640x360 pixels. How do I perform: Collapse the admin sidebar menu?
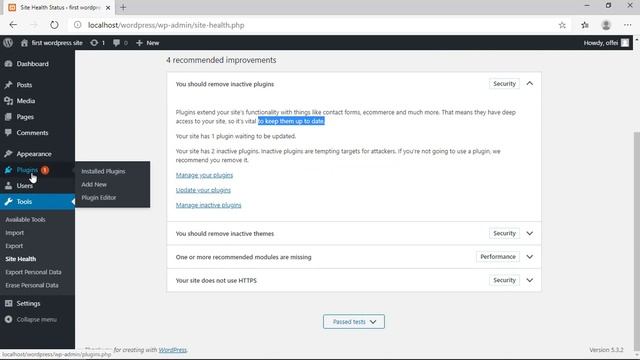coord(37,319)
